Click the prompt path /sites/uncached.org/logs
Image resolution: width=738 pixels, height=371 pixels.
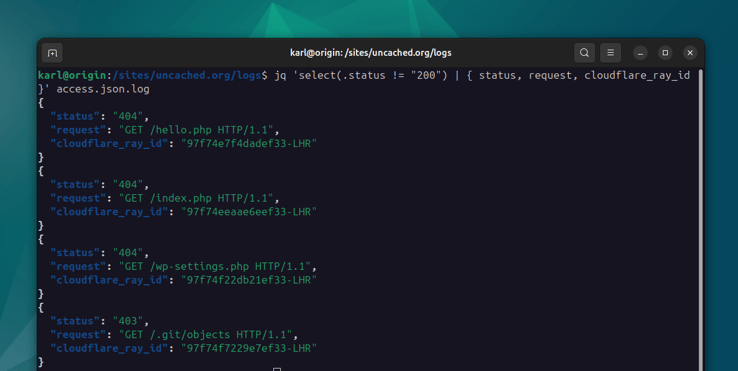187,75
